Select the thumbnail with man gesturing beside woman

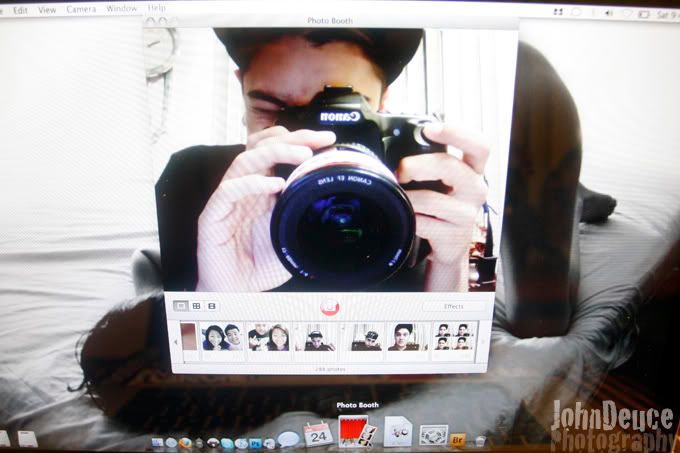[269, 337]
